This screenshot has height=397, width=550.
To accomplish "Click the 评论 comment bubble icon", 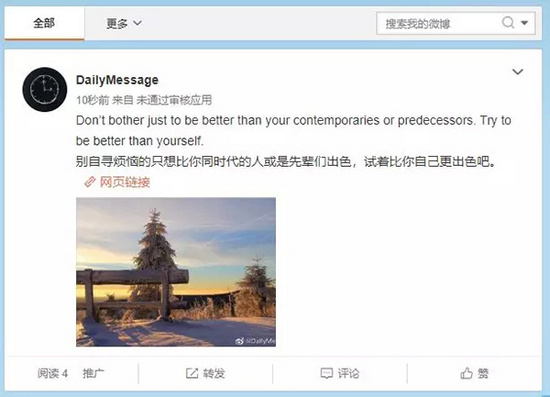I will [x=327, y=374].
